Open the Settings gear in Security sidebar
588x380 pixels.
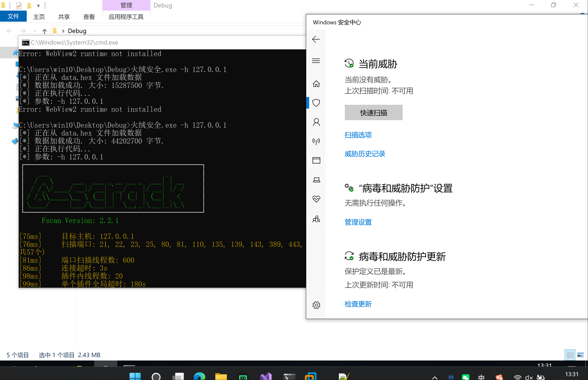tap(316, 305)
